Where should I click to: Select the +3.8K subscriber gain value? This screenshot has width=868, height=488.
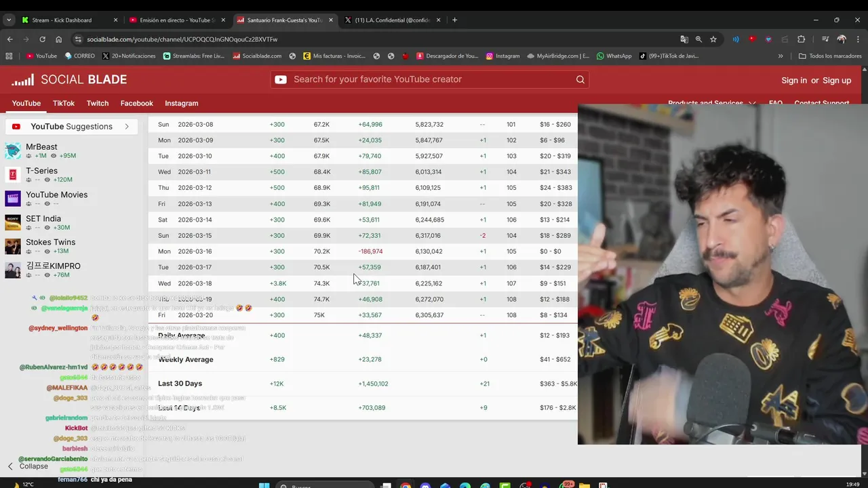coord(278,283)
